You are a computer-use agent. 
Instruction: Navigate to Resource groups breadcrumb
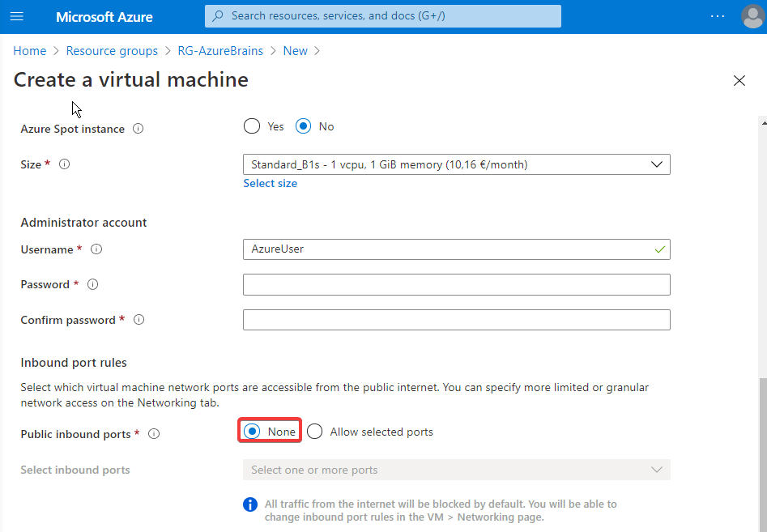point(112,51)
